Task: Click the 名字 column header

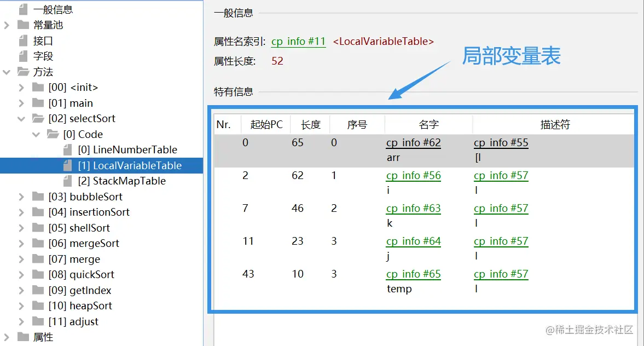Action: 428,124
